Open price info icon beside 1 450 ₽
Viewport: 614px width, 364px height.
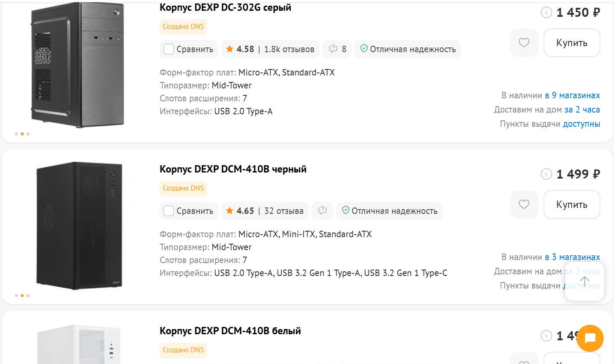tap(546, 13)
